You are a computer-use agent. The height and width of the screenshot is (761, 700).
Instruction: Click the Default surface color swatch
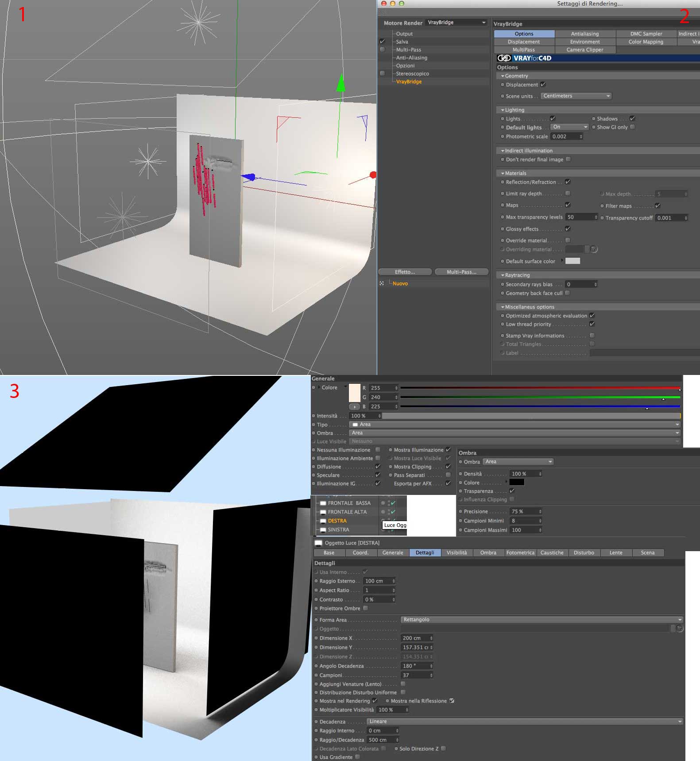[x=572, y=261]
